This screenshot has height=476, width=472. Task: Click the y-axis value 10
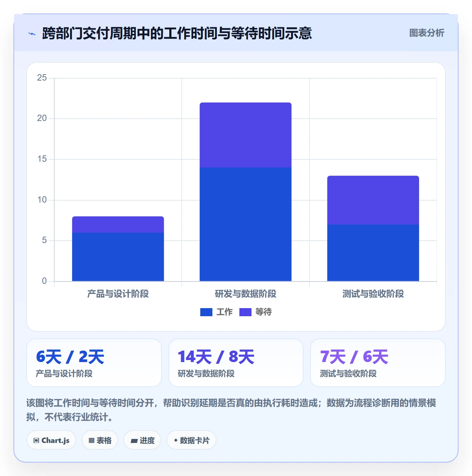point(42,200)
